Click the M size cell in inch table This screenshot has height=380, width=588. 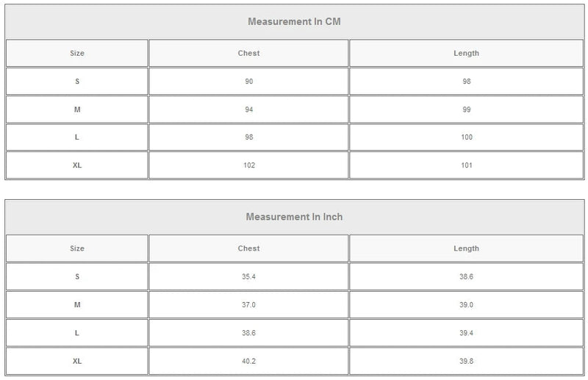point(77,304)
